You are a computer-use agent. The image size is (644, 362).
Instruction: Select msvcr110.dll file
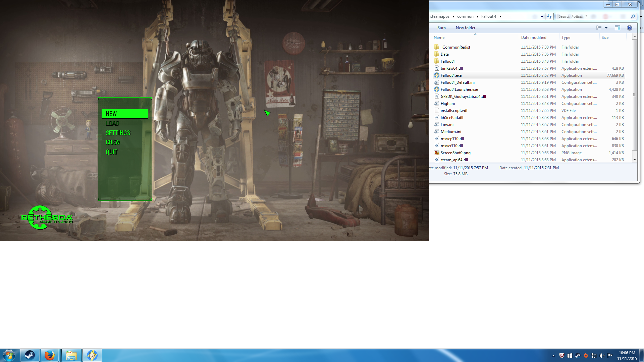coord(529,146)
